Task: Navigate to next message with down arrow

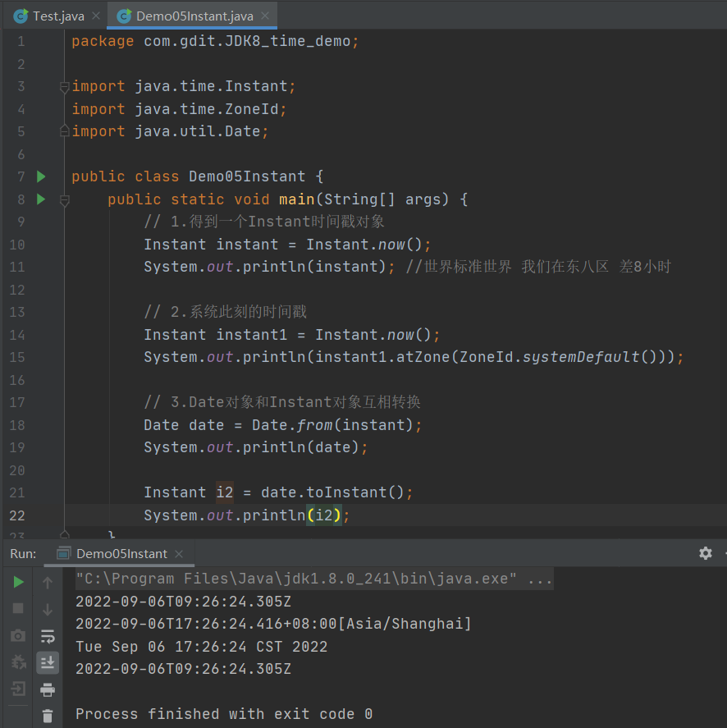Action: [x=48, y=607]
